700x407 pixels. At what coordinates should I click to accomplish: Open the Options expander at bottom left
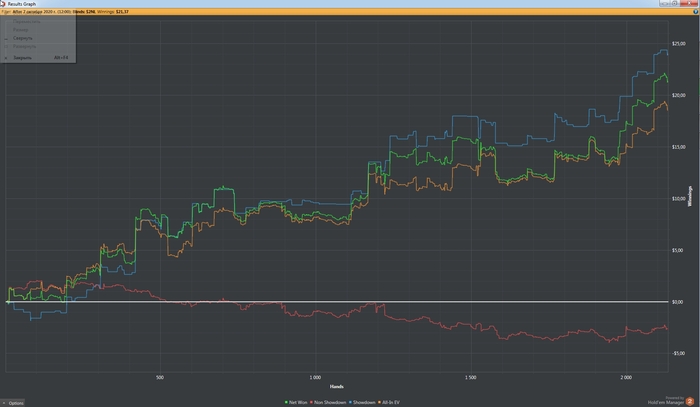click(x=12, y=403)
